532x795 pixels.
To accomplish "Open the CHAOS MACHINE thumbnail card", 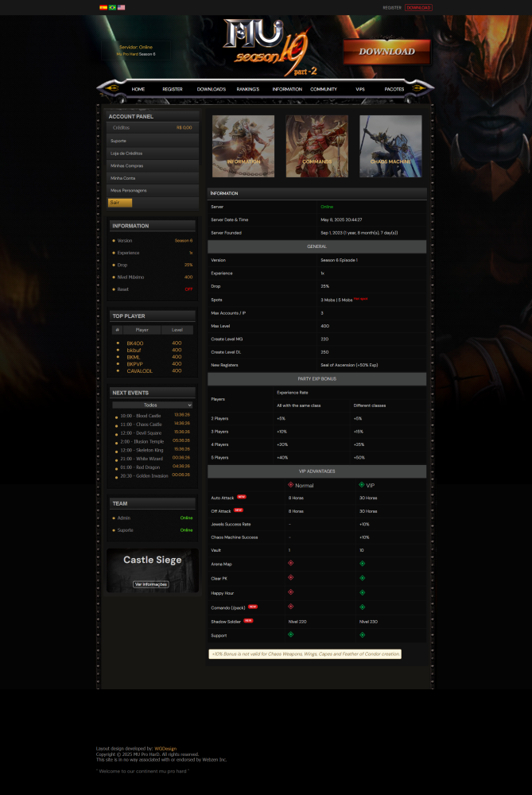I will coord(390,146).
